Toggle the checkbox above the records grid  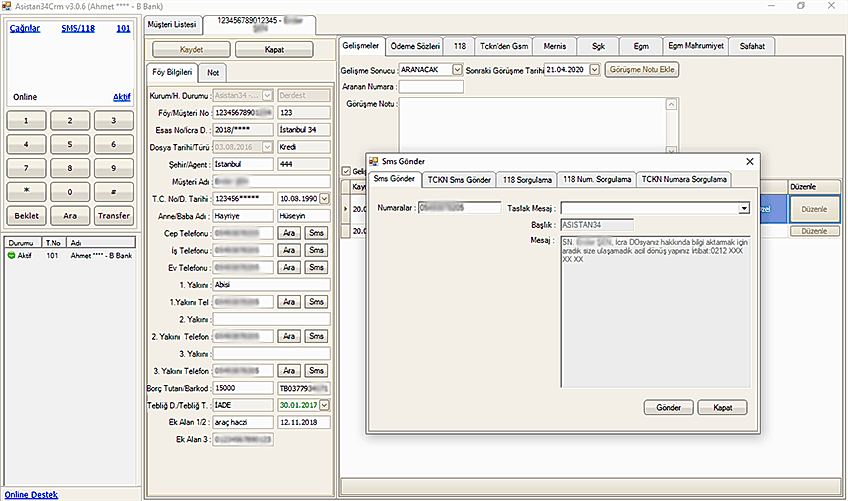347,171
